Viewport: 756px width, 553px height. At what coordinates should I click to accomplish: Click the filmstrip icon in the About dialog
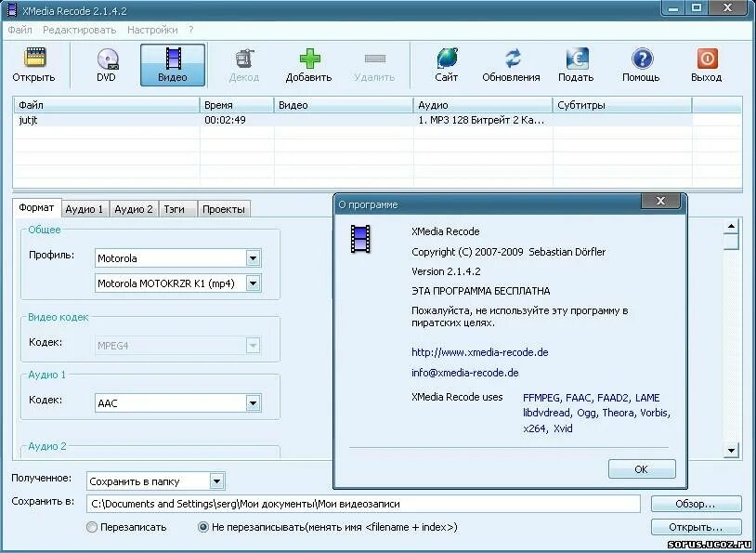[x=360, y=238]
